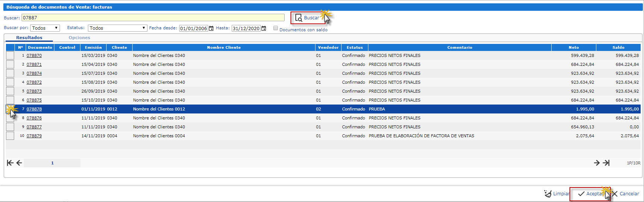Image resolution: width=644 pixels, height=202 pixels.
Task: Go to first results page
Action: 10,163
